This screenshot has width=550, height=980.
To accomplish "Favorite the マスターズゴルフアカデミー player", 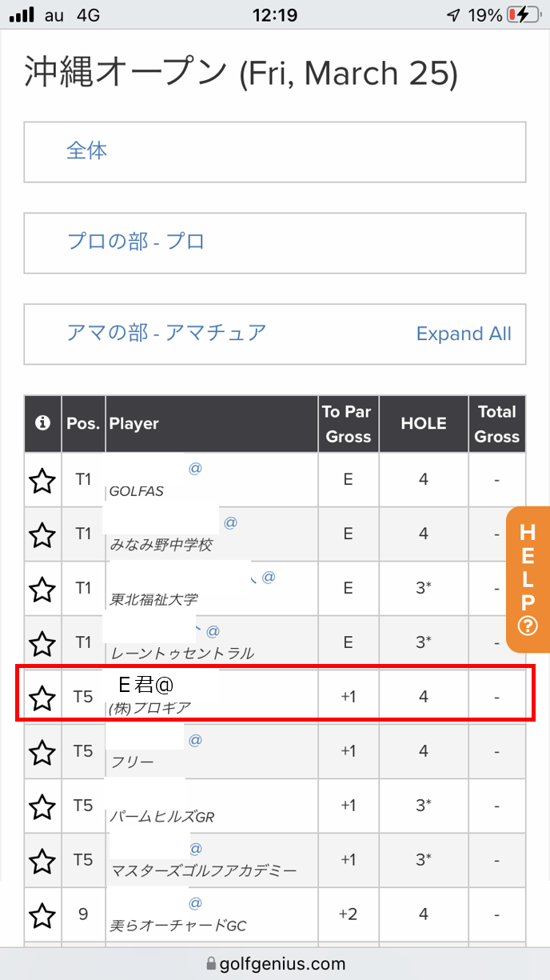I will (x=42, y=861).
